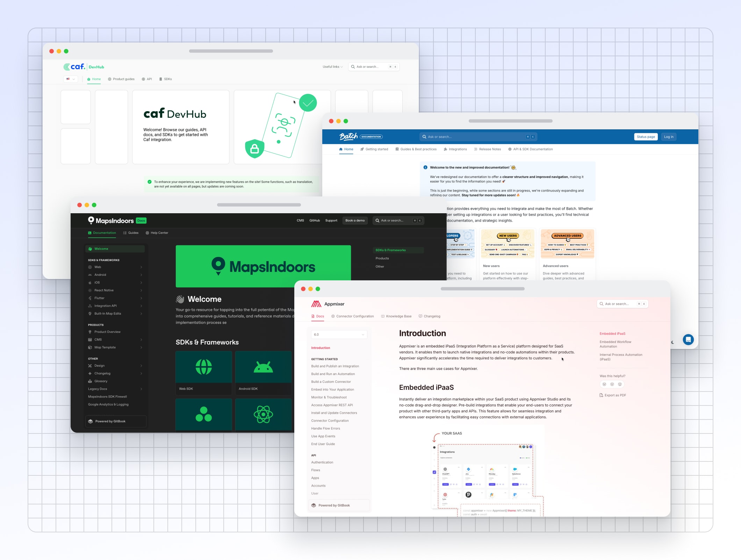This screenshot has height=560, width=741.
Task: Click the Web SDK globe card in MapsIndoors
Action: click(203, 373)
